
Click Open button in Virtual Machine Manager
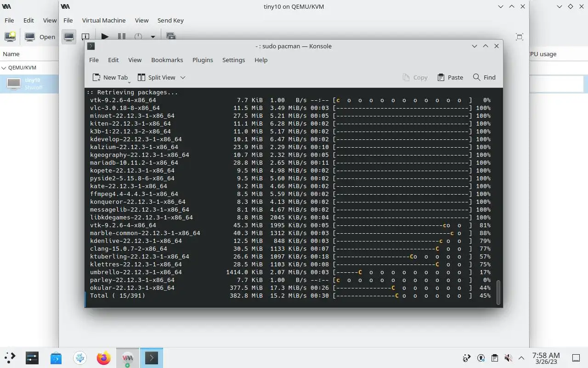click(40, 37)
